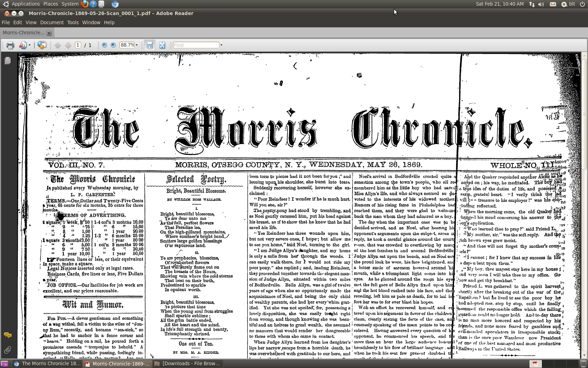The image size is (588, 368).
Task: Click the show desktop button in taskbar
Action: click(4, 364)
